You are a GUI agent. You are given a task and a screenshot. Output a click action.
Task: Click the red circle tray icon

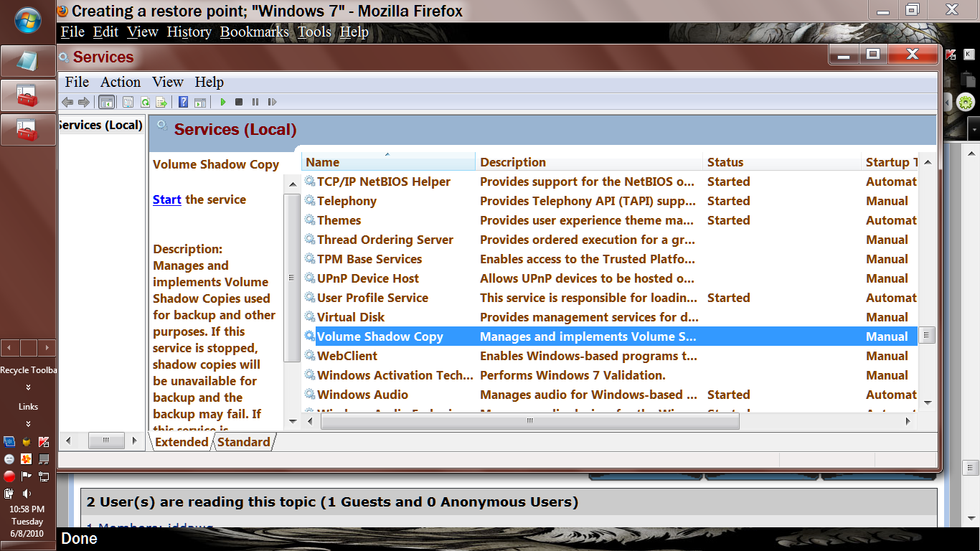pyautogui.click(x=9, y=476)
